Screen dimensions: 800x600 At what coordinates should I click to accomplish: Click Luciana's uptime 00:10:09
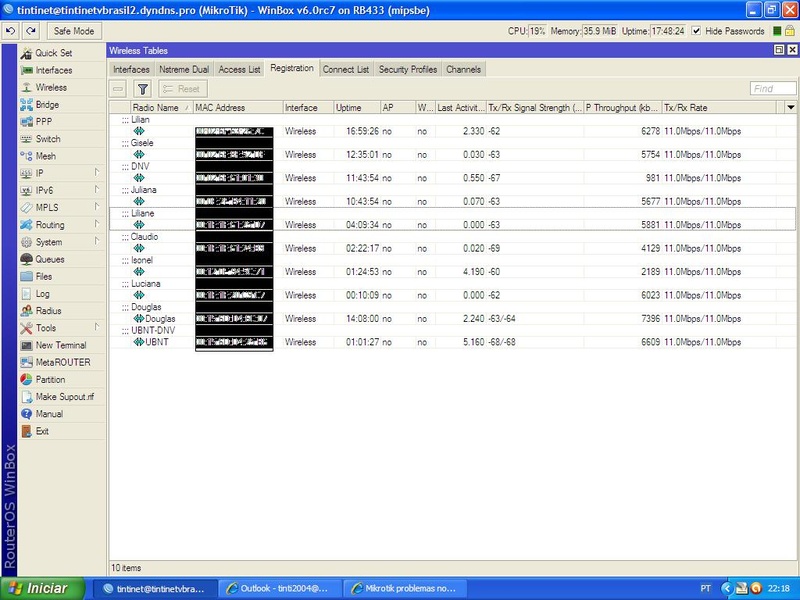[362, 295]
